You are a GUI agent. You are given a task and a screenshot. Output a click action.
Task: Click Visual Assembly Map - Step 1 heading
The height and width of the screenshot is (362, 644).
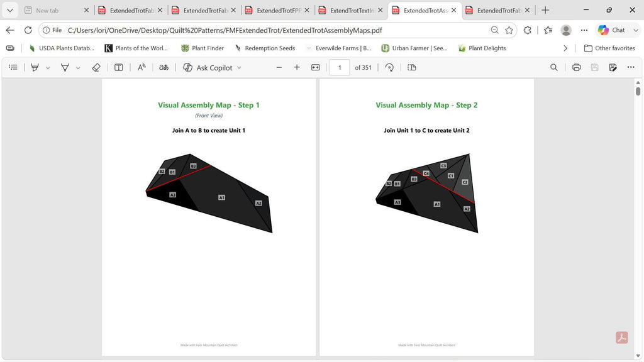coord(209,105)
